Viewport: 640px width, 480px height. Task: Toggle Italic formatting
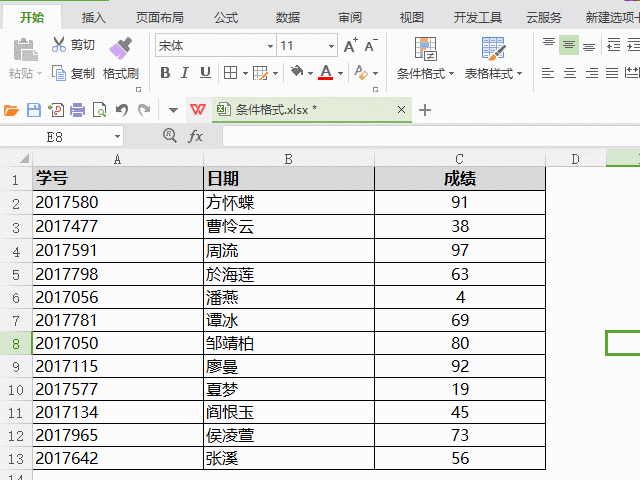(185, 73)
